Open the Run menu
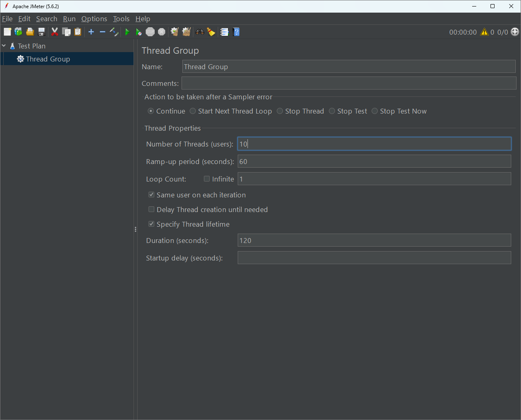The image size is (521, 420). 69,19
